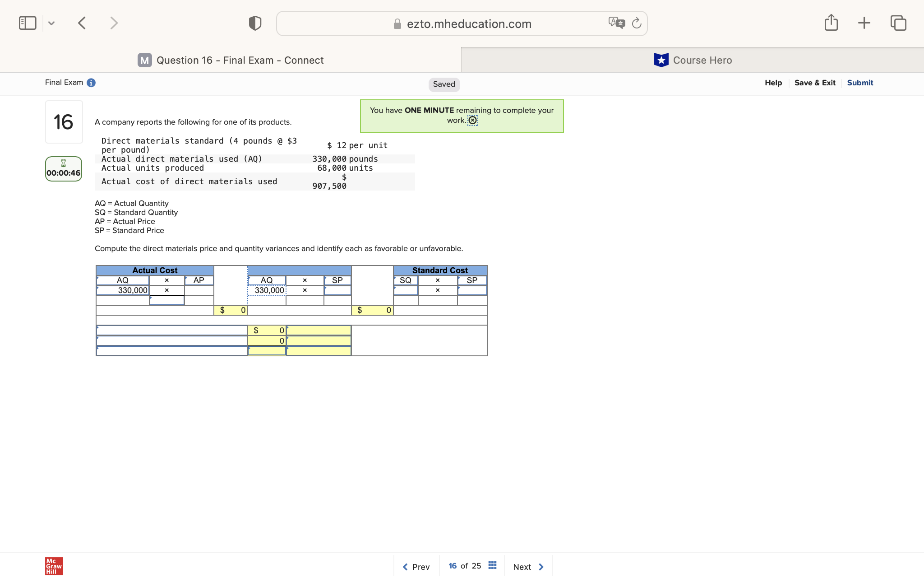Image resolution: width=924 pixels, height=578 pixels.
Task: Click Save & Exit
Action: click(815, 83)
